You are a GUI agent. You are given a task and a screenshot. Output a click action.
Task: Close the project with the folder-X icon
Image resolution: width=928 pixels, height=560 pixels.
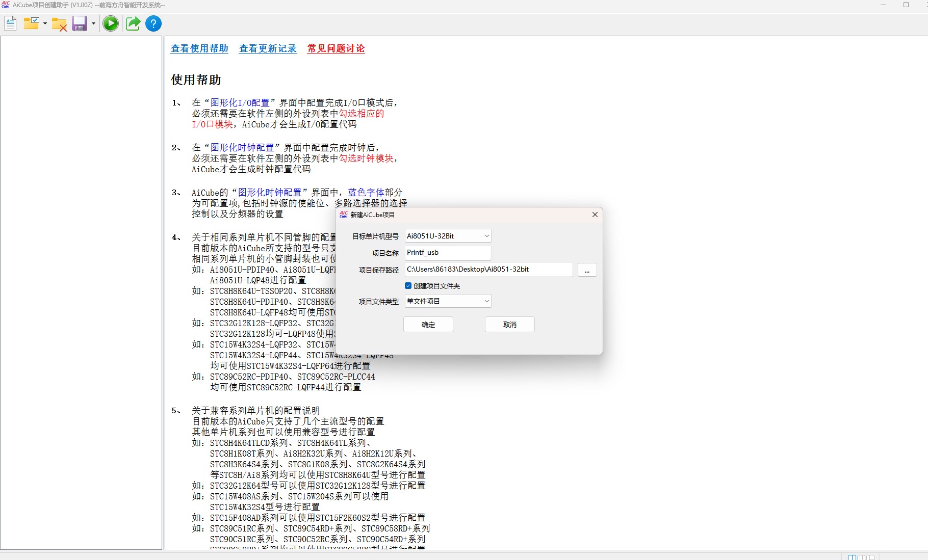coord(58,23)
